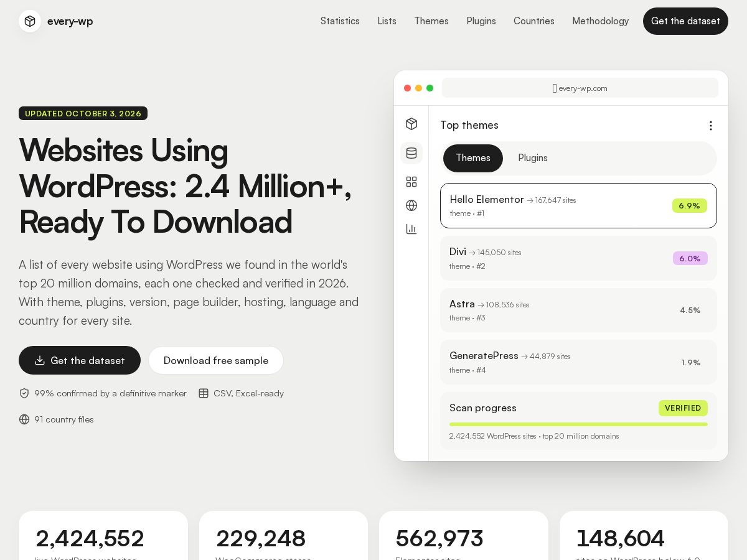Click the red window dot in mockup
The height and width of the screenshot is (560, 747).
[x=408, y=88]
